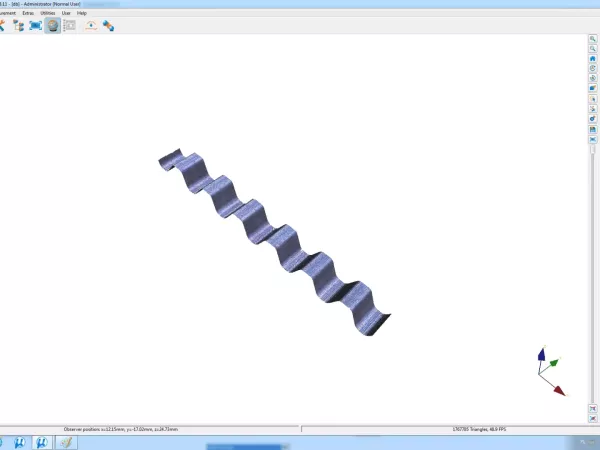Click the zoom out magnifier icon
The height and width of the screenshot is (450, 600).
pyautogui.click(x=592, y=49)
